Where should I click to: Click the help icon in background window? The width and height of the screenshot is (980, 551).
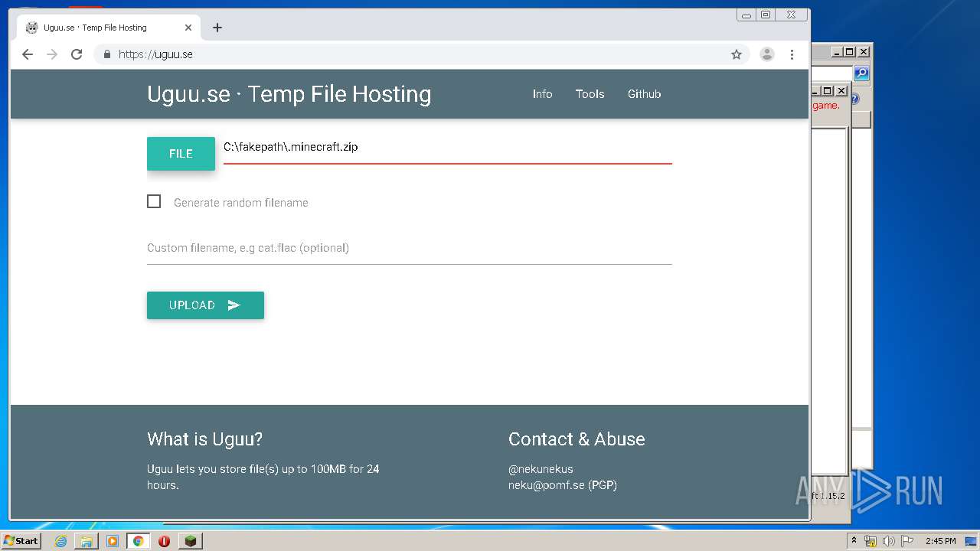click(x=854, y=99)
